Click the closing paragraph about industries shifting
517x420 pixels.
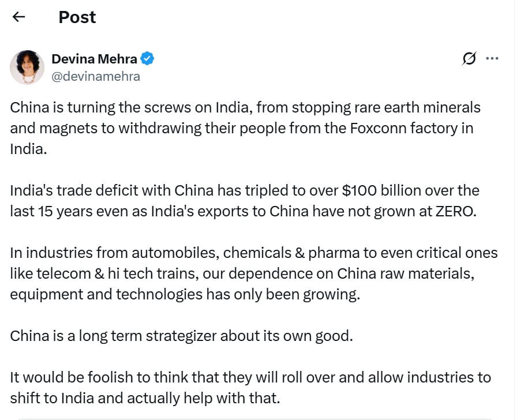(x=250, y=388)
